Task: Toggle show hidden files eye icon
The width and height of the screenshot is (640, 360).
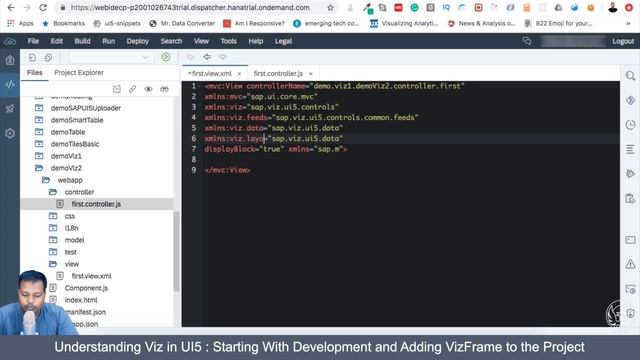Action: pos(148,89)
